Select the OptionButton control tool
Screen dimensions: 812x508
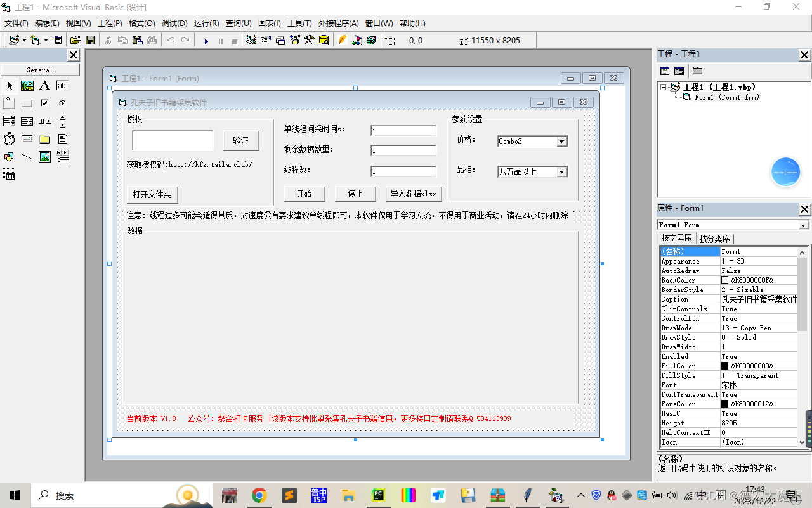click(62, 103)
